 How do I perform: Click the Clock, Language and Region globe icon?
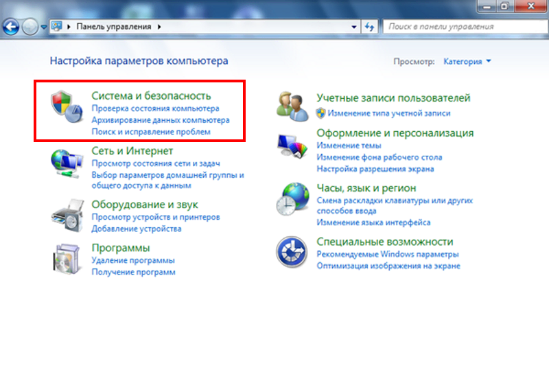pos(293,198)
